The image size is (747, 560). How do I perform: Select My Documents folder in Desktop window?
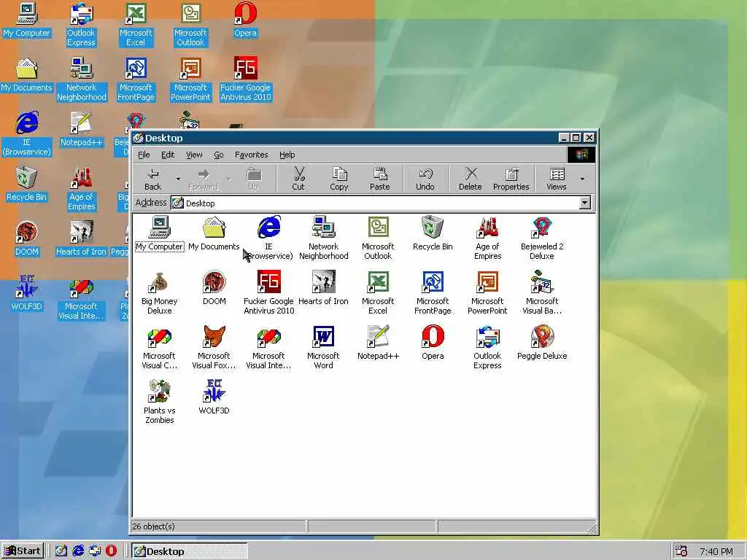pos(214,233)
